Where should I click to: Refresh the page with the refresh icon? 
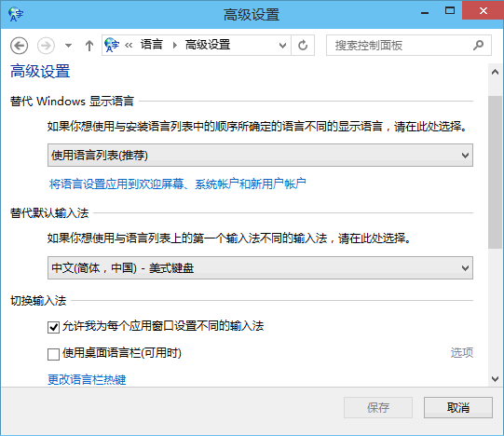[303, 46]
